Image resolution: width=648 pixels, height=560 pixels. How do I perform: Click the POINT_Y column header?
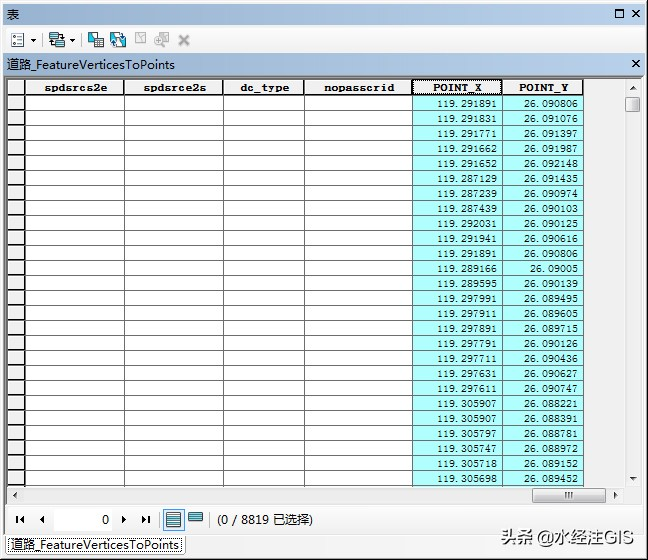click(x=543, y=87)
